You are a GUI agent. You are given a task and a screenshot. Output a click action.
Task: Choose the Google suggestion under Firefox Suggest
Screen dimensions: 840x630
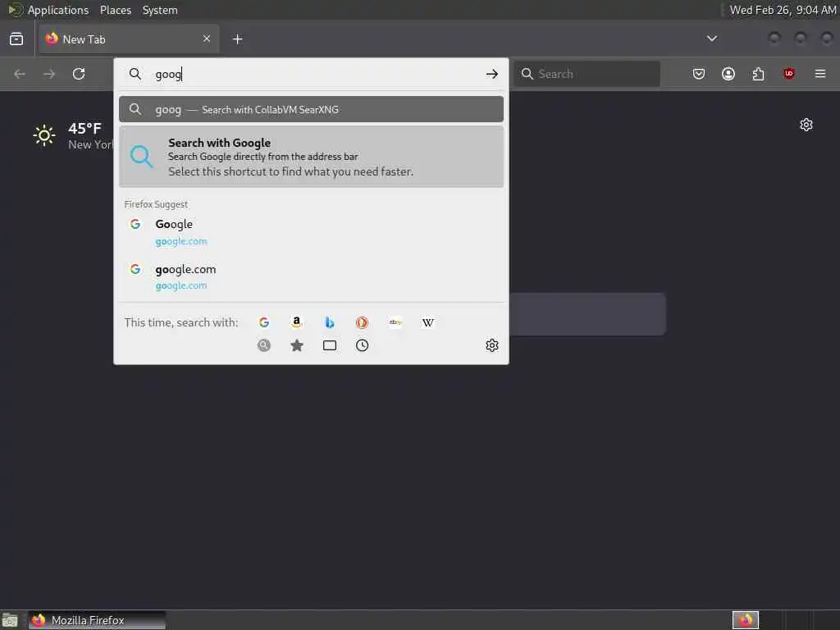click(311, 232)
